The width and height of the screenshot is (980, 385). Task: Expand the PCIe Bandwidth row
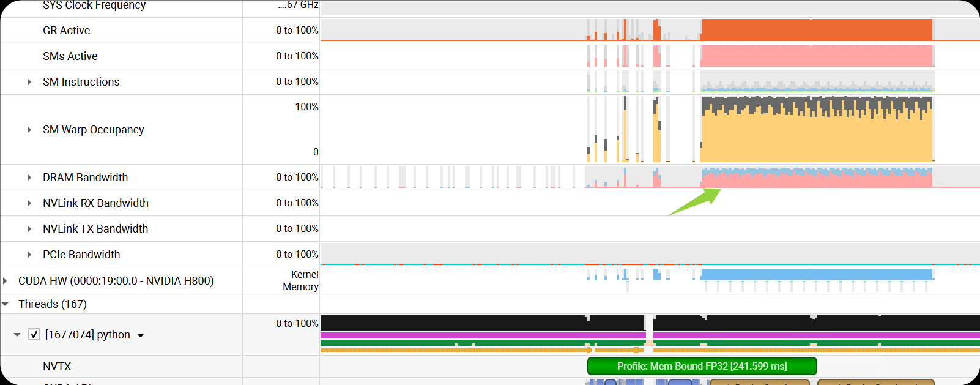pyautogui.click(x=29, y=255)
